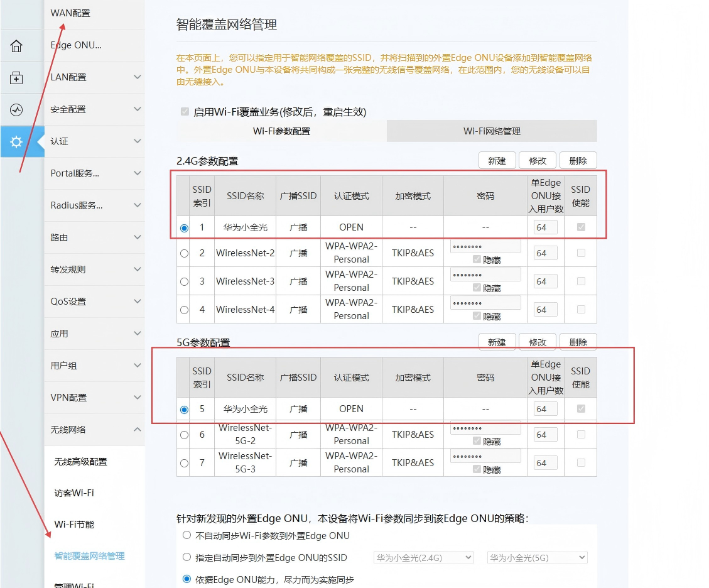Click 删除 button in 5G section
The height and width of the screenshot is (588, 709).
click(x=578, y=342)
